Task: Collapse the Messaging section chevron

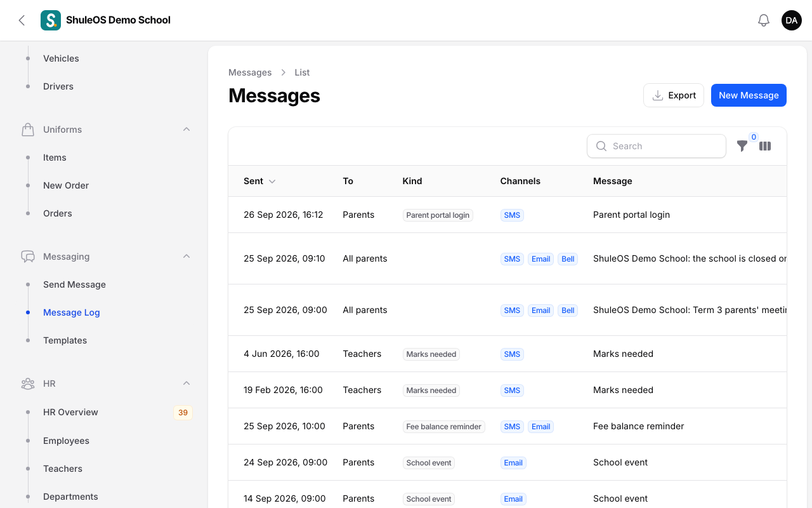Action: (x=187, y=257)
